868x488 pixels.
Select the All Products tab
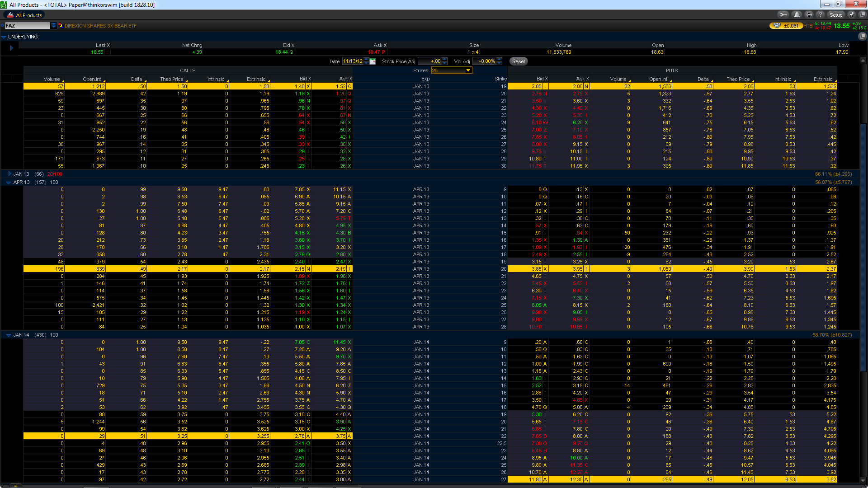coord(25,15)
